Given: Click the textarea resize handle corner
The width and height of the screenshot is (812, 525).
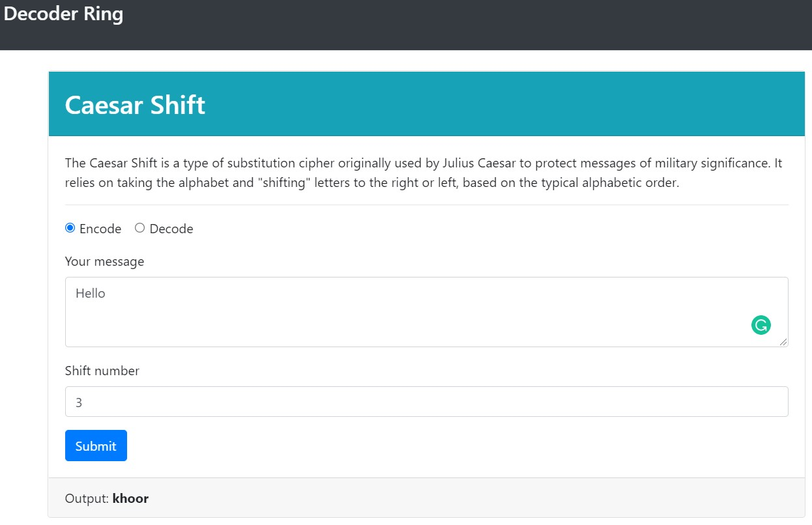Looking at the screenshot, I should point(783,341).
